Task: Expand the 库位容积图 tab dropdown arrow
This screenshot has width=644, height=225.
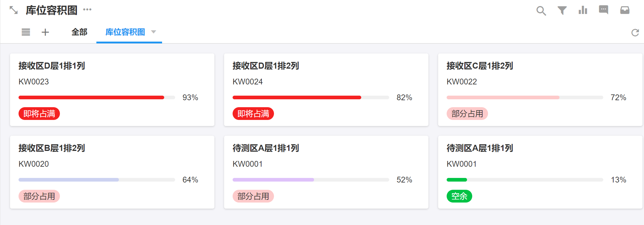Action: pyautogui.click(x=154, y=32)
